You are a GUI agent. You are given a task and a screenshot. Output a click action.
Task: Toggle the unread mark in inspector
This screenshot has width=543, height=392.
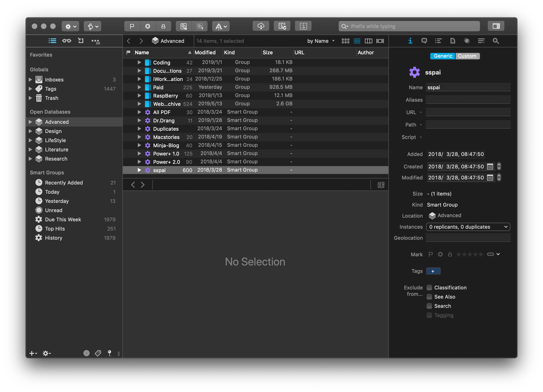[440, 254]
